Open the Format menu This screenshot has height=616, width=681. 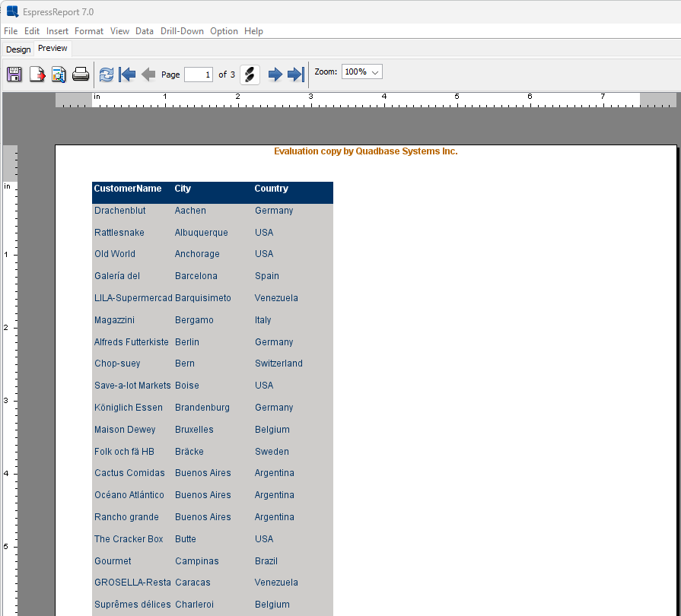[x=89, y=31]
